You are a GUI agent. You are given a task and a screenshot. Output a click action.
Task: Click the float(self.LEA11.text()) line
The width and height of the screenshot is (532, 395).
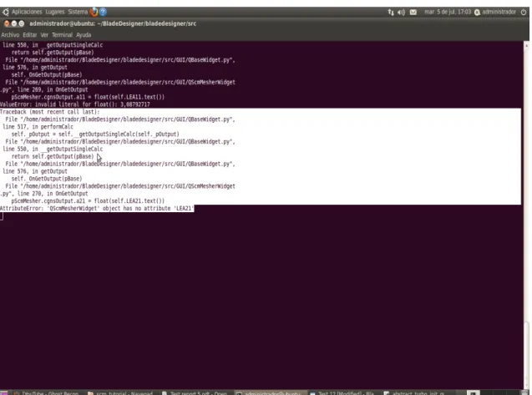88,97
